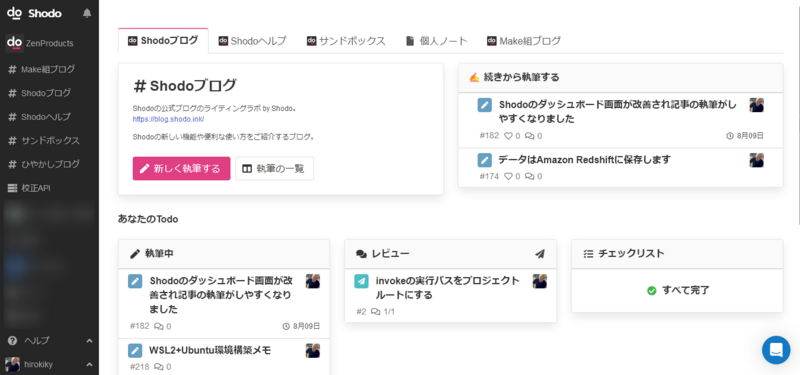The height and width of the screenshot is (375, 800).
Task: Open Shodoヘルプ in the sidebar
Action: [x=39, y=117]
